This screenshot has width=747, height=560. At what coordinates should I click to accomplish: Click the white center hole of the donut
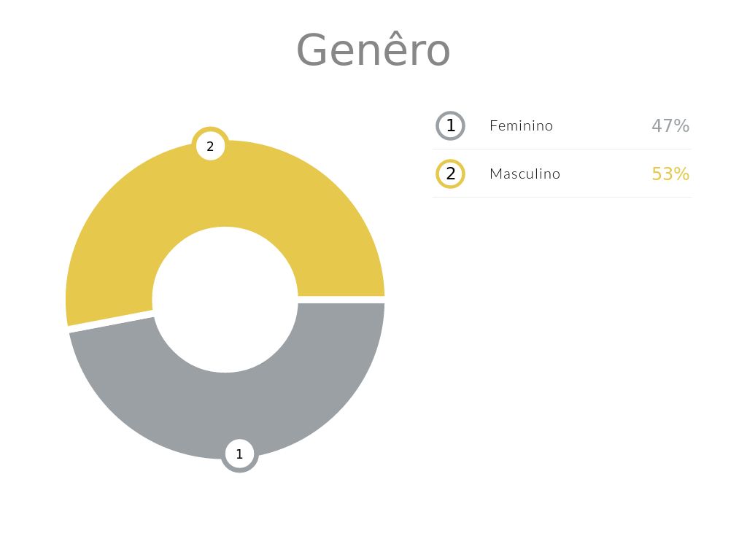pos(225,300)
